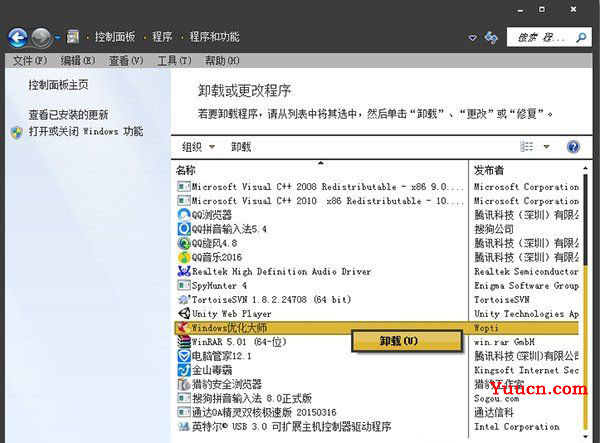The image size is (600, 443).
Task: Open the 帮助(H) menu
Action: tap(222, 60)
